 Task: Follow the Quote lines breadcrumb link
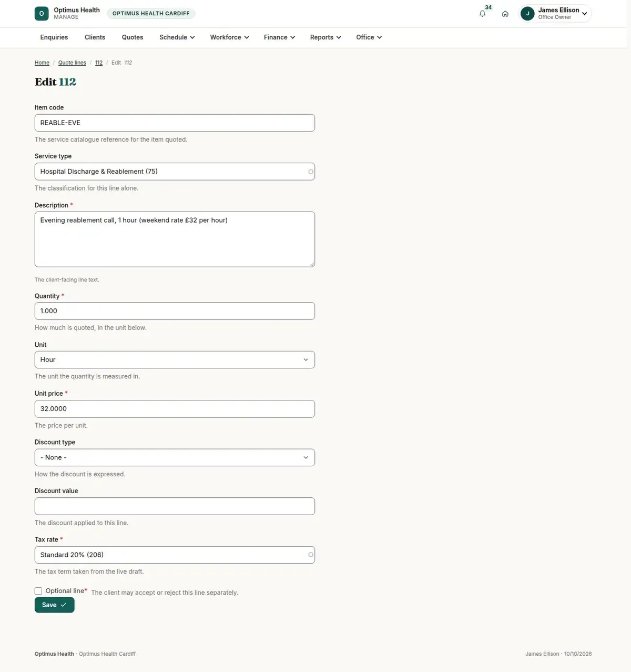click(x=72, y=63)
